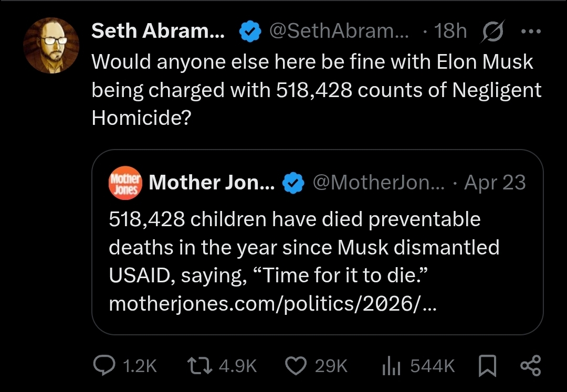
Task: Click the Mother Jones logo avatar
Action: click(x=125, y=182)
